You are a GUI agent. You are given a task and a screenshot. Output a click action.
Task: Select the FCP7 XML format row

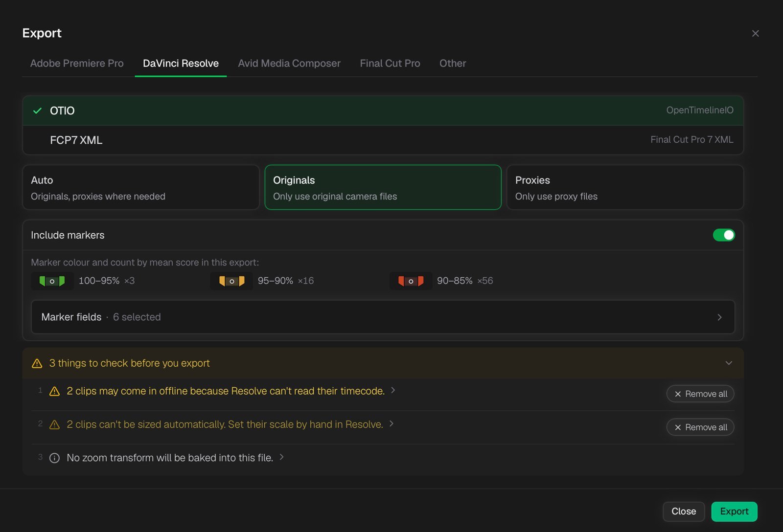click(x=383, y=140)
